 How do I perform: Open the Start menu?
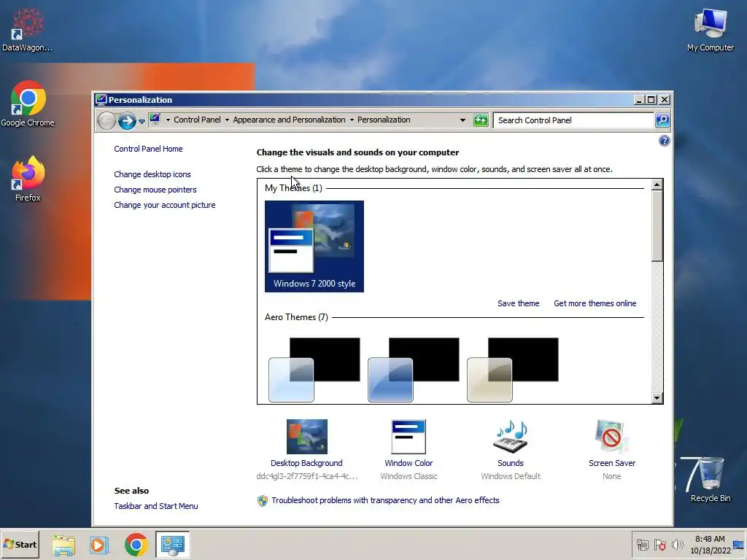[20, 544]
